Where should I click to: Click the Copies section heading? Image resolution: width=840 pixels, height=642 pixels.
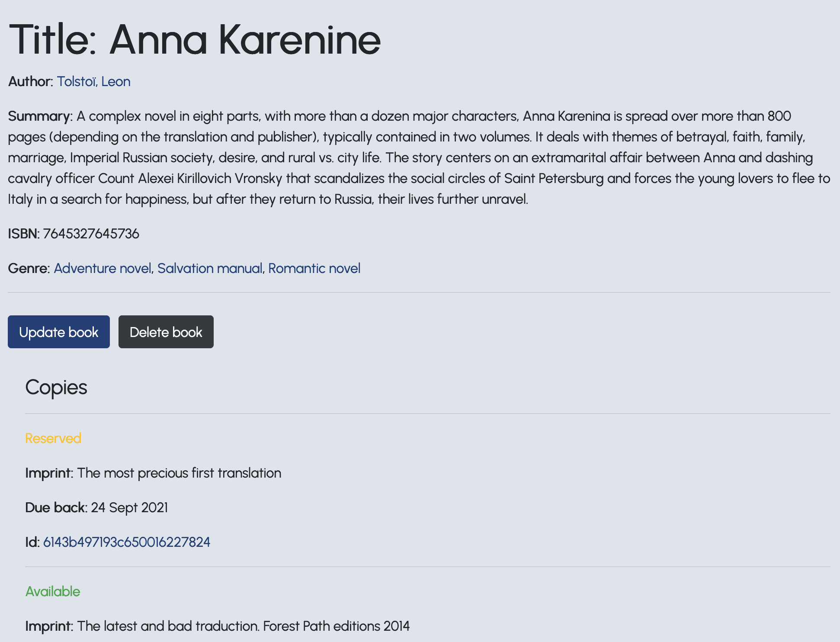click(x=56, y=387)
